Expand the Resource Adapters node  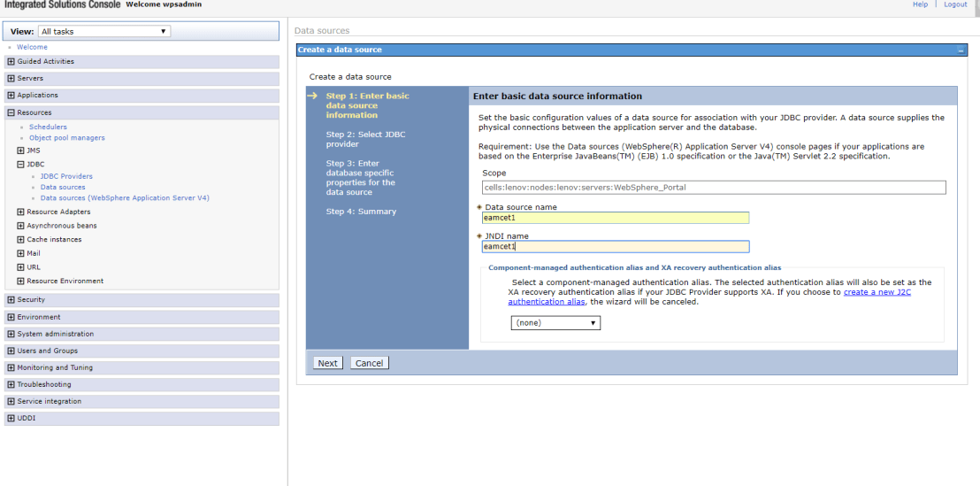point(21,212)
